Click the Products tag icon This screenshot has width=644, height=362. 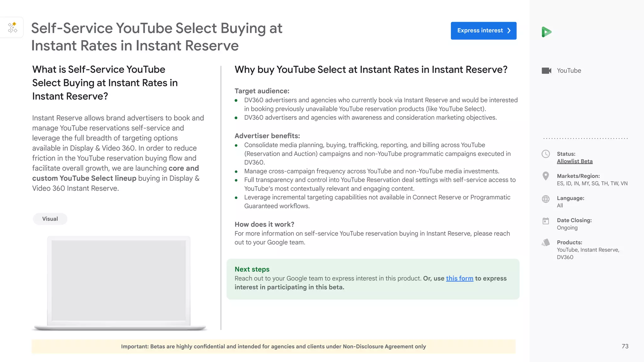[546, 243]
